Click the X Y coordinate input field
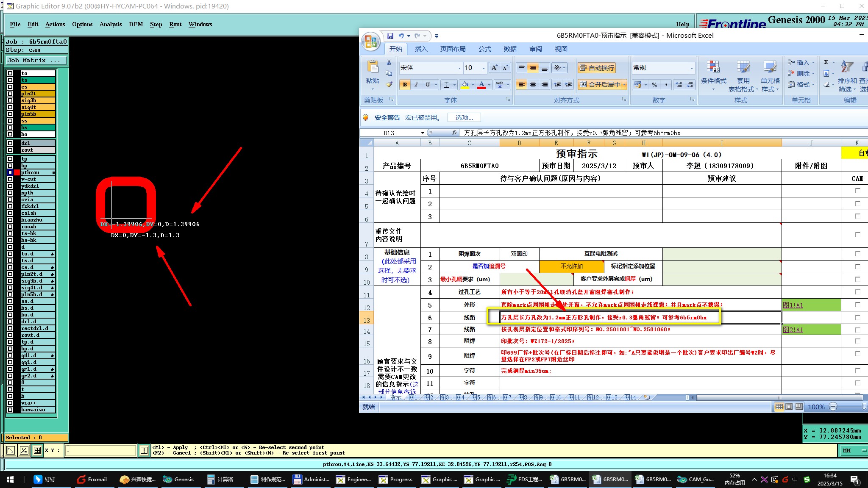 click(101, 450)
